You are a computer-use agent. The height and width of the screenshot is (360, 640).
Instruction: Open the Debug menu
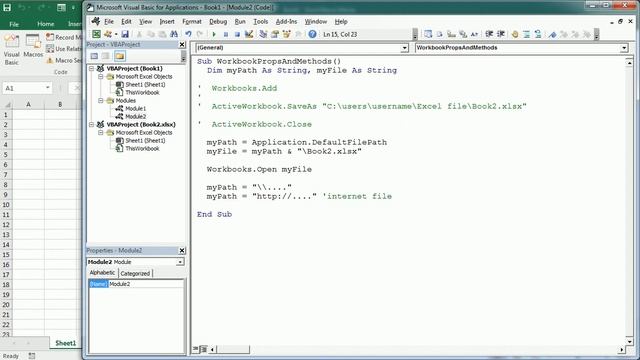[218, 22]
